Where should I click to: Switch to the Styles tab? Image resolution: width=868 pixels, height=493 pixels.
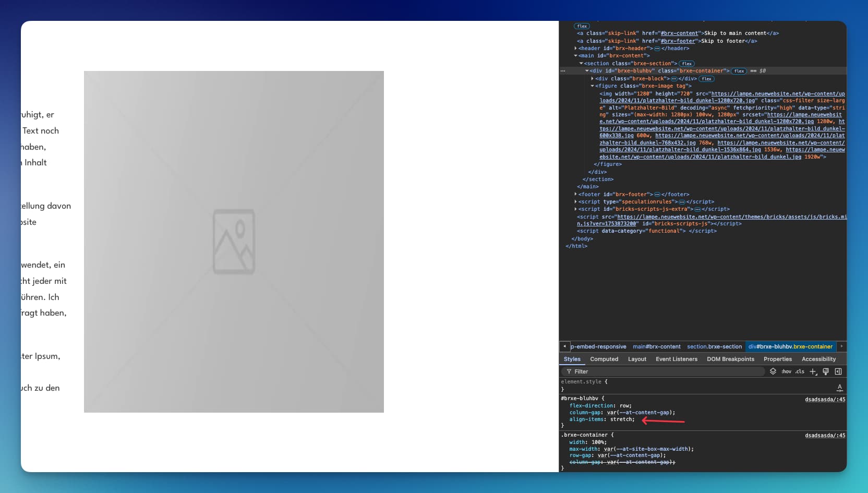[x=572, y=359]
